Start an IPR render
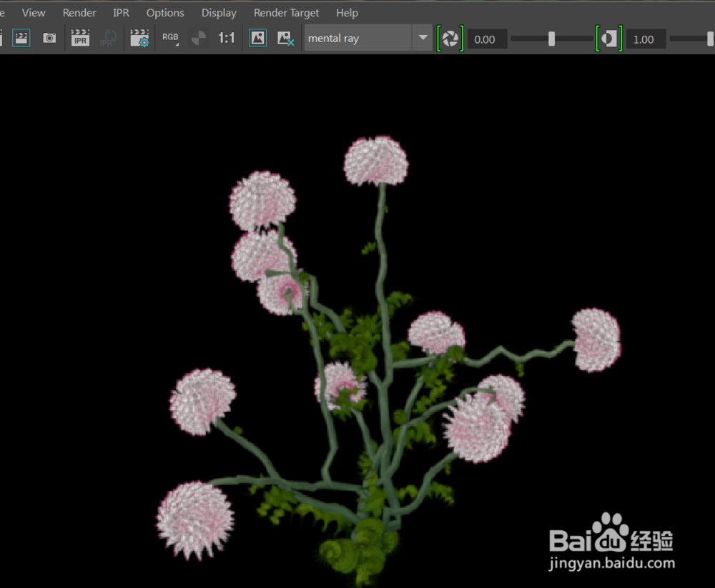The image size is (715, 588). [80, 39]
